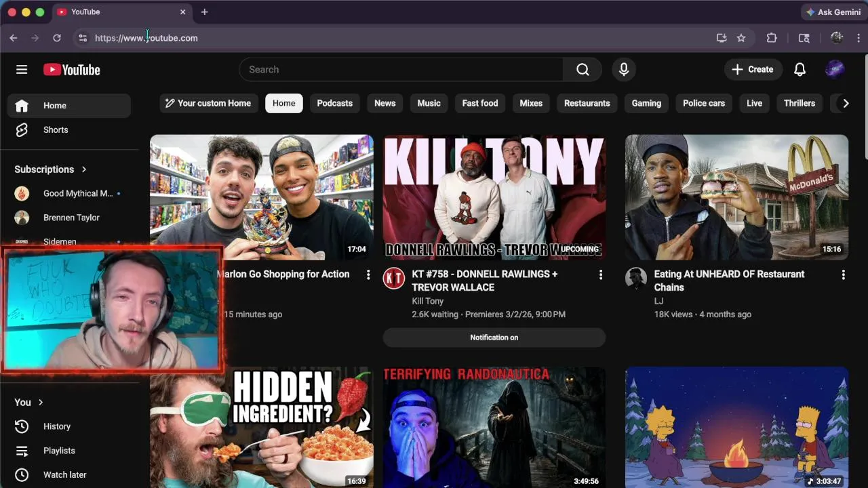Toggle the Notification on button
The image size is (868, 488).
494,338
